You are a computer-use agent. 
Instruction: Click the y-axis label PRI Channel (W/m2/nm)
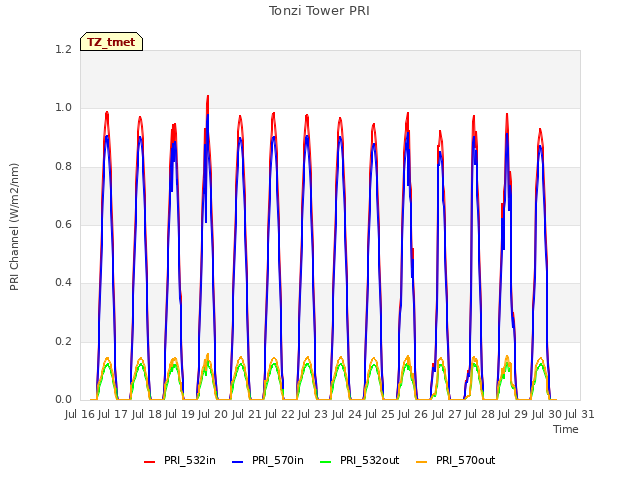point(14,227)
